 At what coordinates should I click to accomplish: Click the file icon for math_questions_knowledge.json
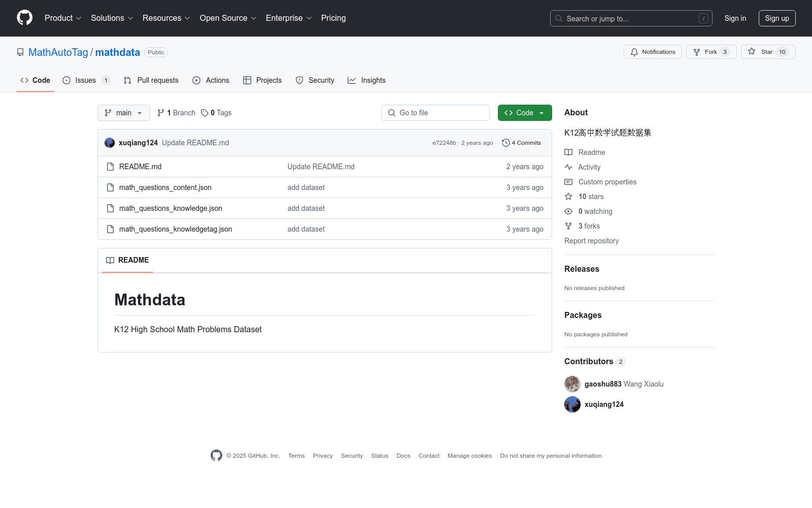110,208
